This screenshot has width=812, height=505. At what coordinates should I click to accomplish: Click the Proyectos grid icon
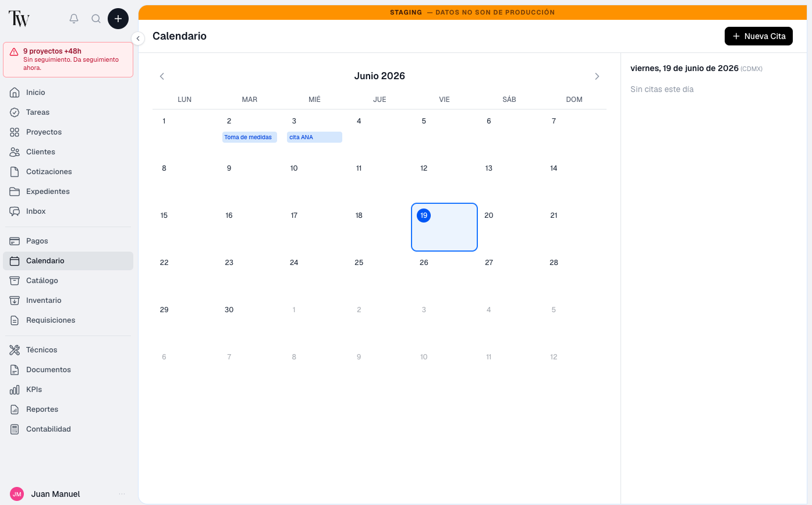(x=15, y=132)
